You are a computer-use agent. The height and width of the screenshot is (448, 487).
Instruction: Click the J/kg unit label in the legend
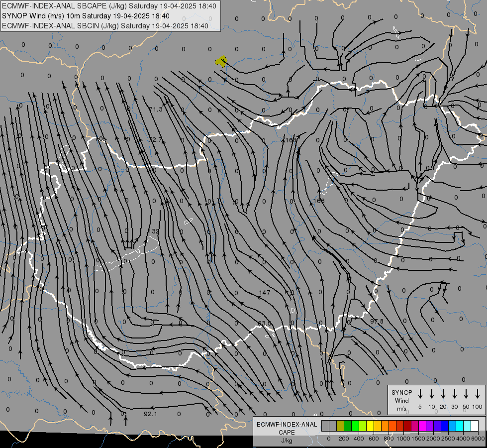click(287, 441)
